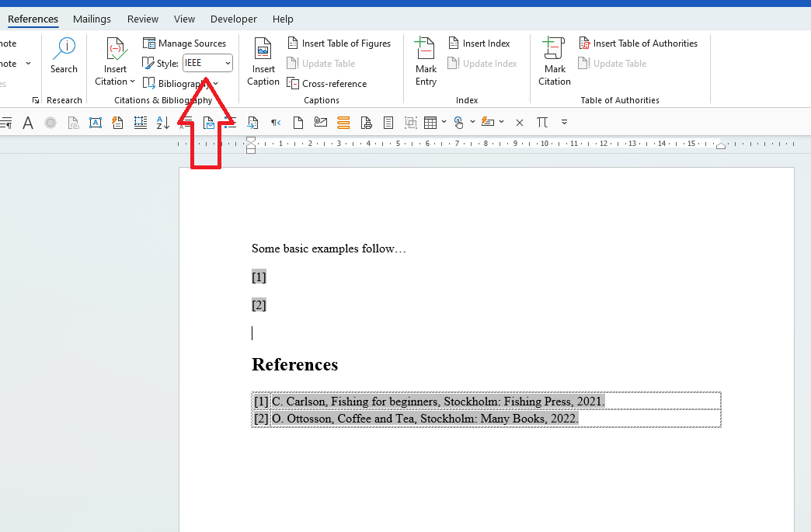Click the large A font icon in quick toolbar

(28, 123)
